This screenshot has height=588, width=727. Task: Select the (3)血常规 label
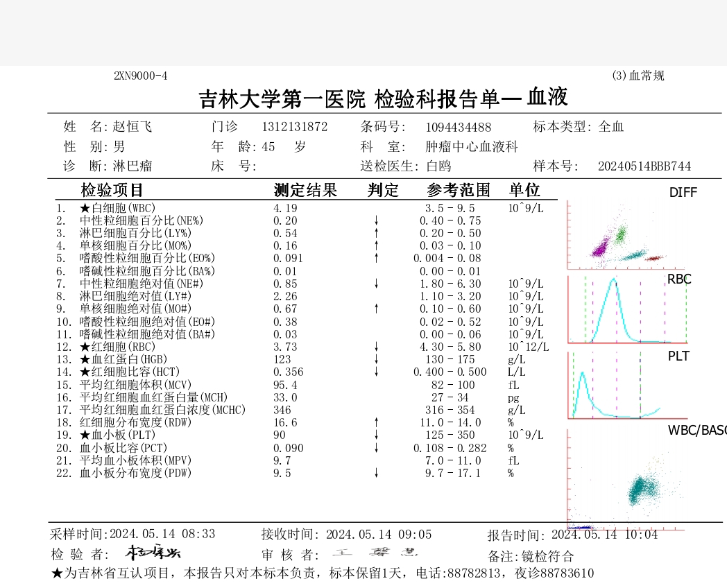tap(638, 76)
